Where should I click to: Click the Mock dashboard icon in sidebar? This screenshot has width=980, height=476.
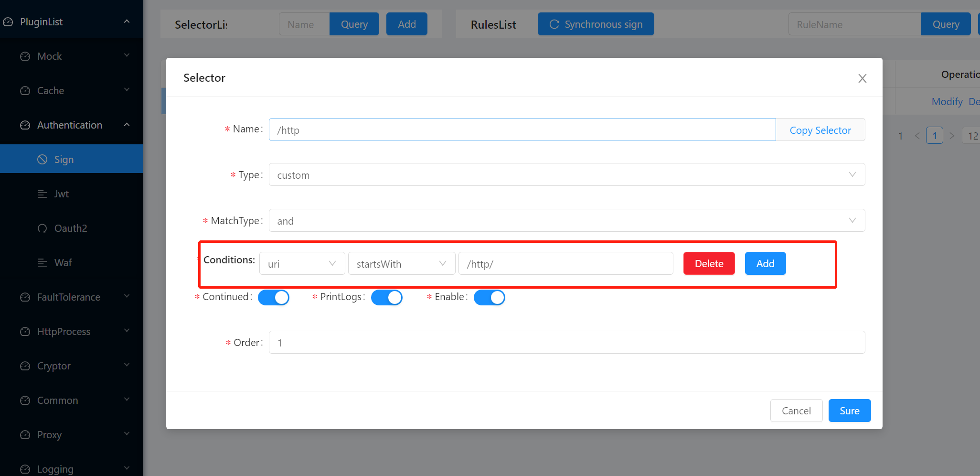pos(25,56)
